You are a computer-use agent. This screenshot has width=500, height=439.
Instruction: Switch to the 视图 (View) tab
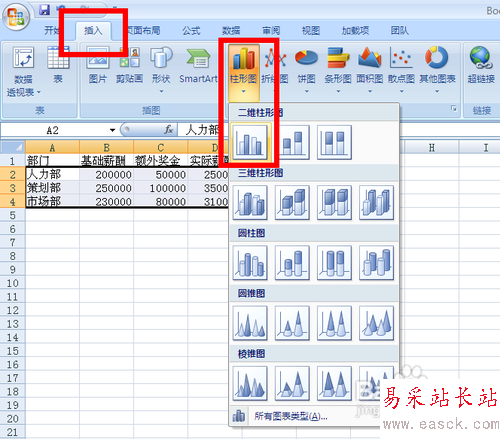(311, 31)
